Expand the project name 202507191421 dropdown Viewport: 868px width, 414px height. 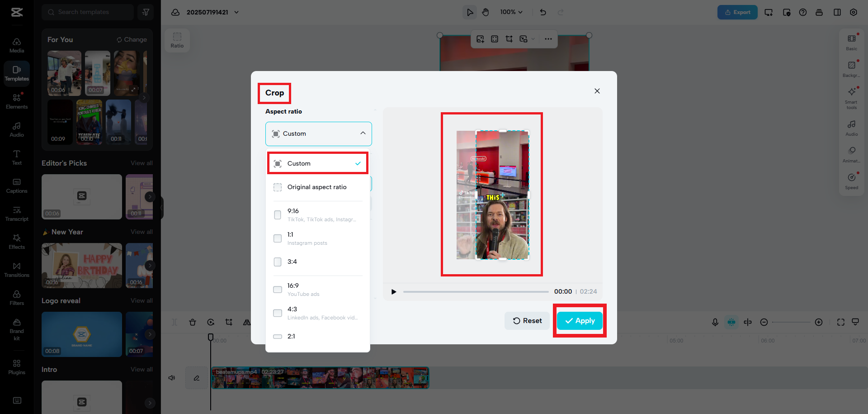[236, 12]
